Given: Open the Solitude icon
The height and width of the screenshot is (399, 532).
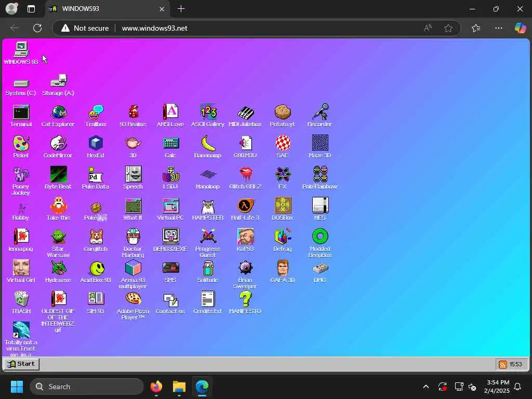Looking at the screenshot, I should pos(208,271).
